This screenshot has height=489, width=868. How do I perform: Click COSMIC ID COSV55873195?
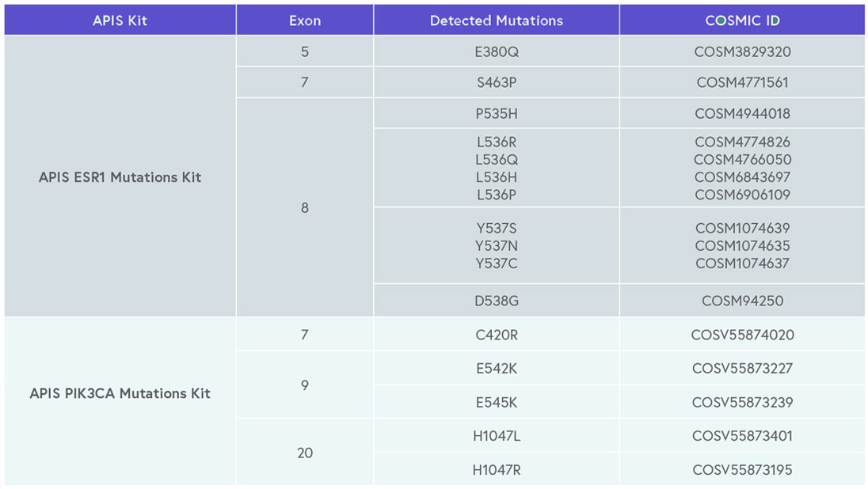(x=742, y=470)
